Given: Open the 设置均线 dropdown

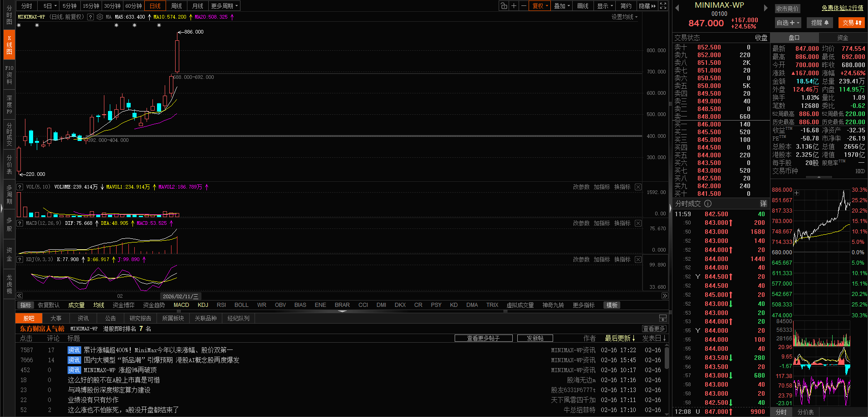Looking at the screenshot, I should click(x=624, y=17).
